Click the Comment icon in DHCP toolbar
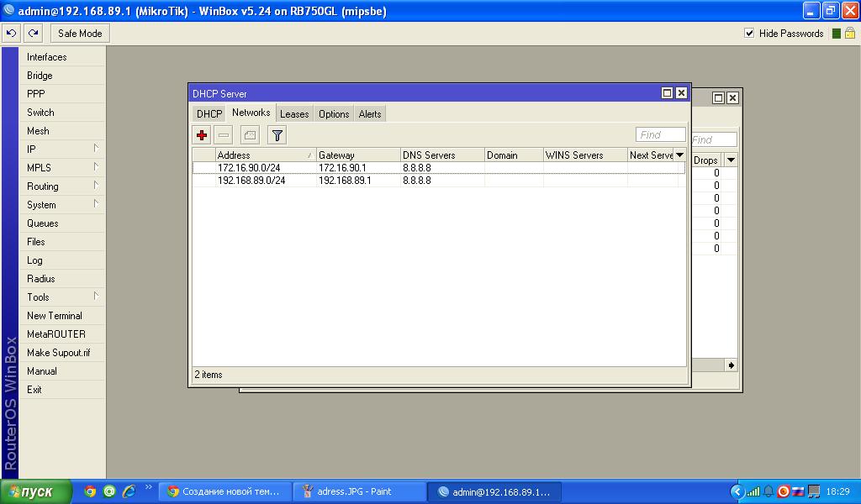The width and height of the screenshot is (861, 504). click(250, 135)
